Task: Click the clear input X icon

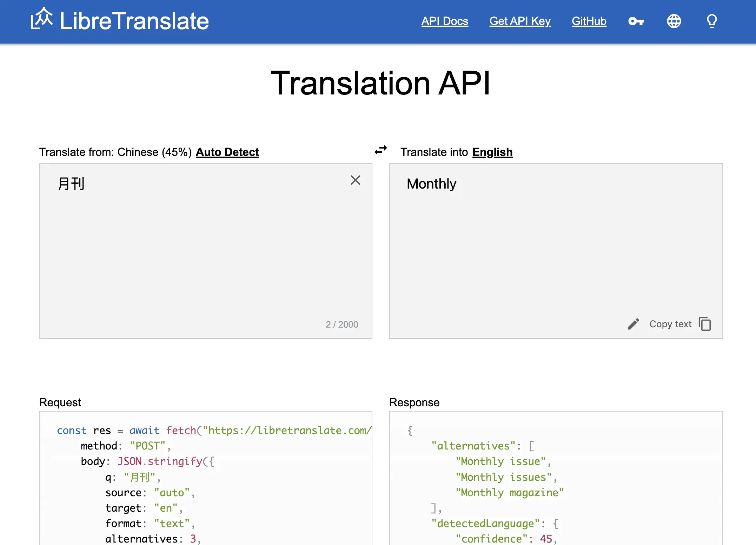Action: coord(355,180)
